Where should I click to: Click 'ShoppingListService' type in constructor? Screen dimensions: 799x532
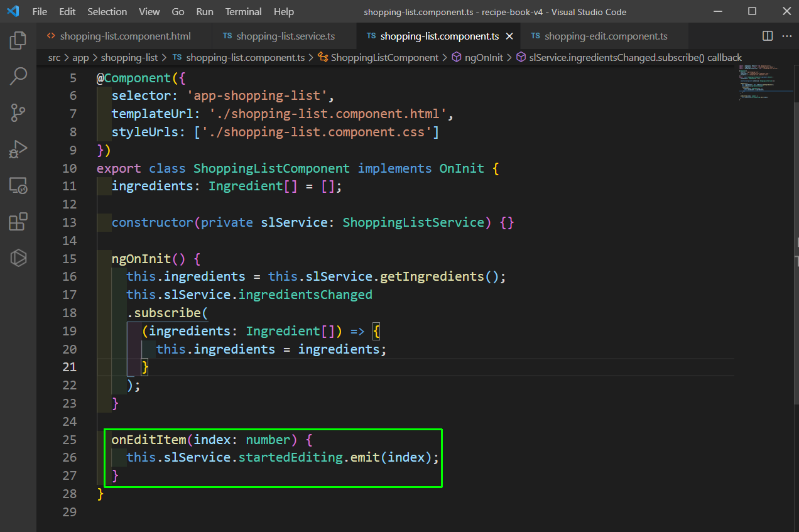[413, 222]
